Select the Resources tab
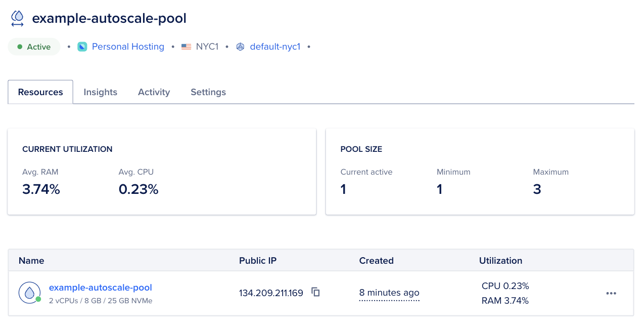The width and height of the screenshot is (644, 327). [40, 92]
